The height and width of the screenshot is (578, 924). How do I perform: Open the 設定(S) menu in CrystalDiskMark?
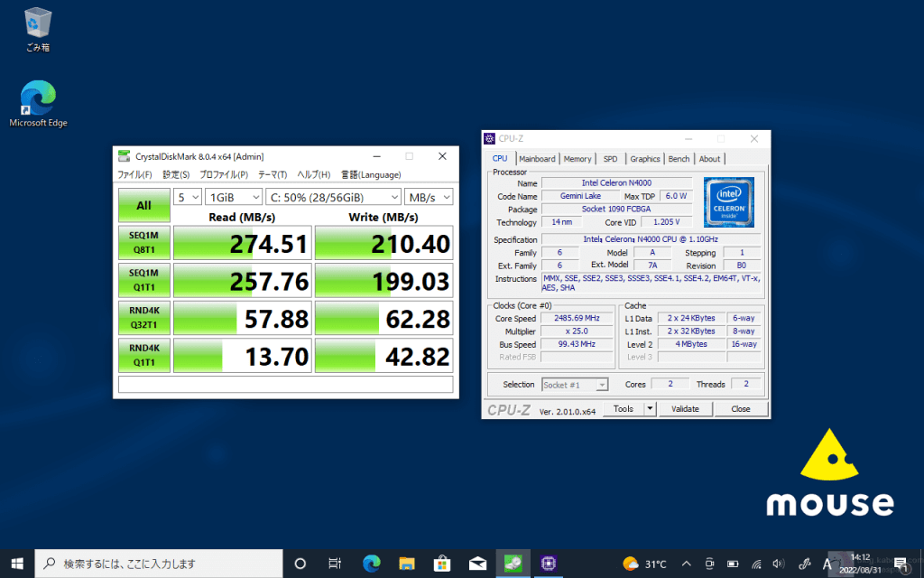pos(176,174)
